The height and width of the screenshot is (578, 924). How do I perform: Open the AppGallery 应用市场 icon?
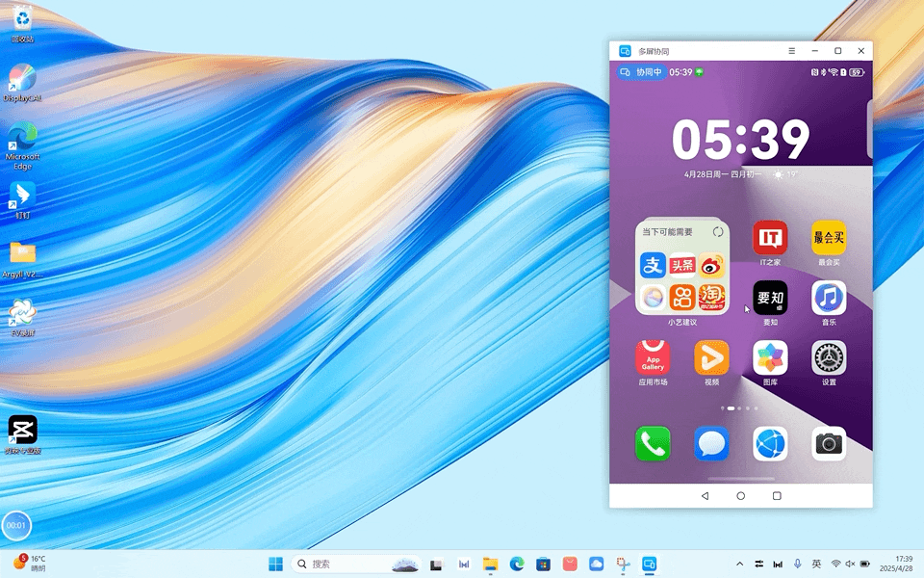(x=653, y=358)
